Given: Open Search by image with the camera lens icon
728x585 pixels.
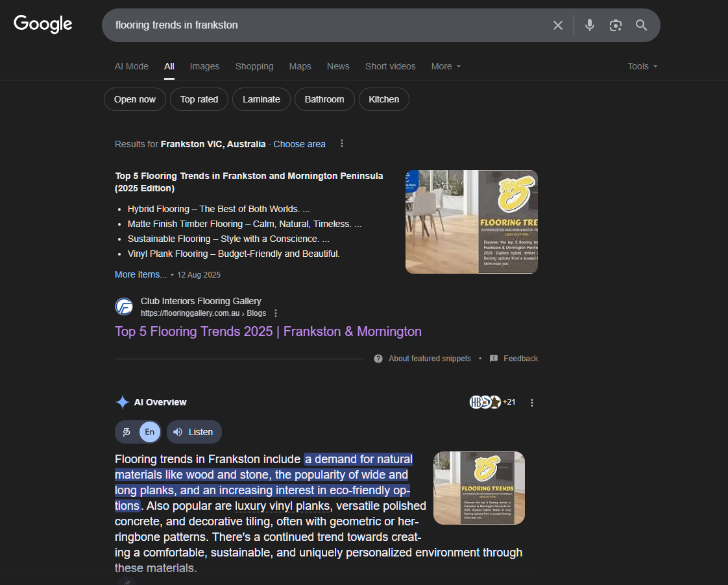Looking at the screenshot, I should [x=616, y=25].
